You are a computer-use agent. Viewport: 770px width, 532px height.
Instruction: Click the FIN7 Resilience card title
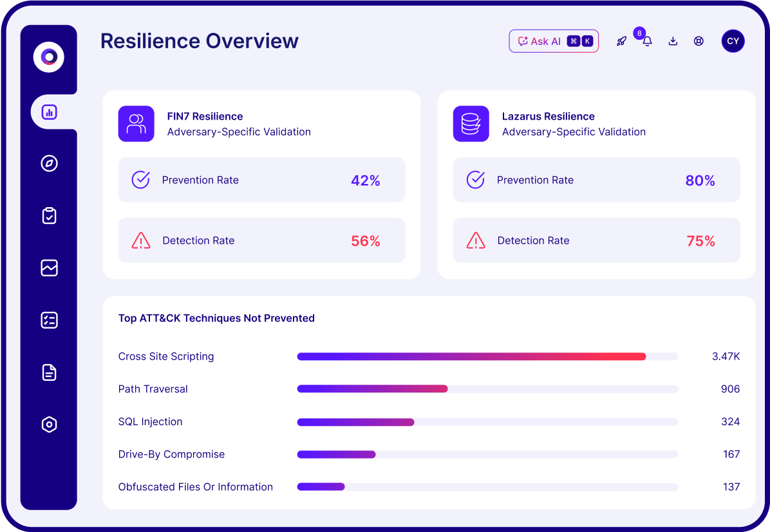tap(205, 116)
